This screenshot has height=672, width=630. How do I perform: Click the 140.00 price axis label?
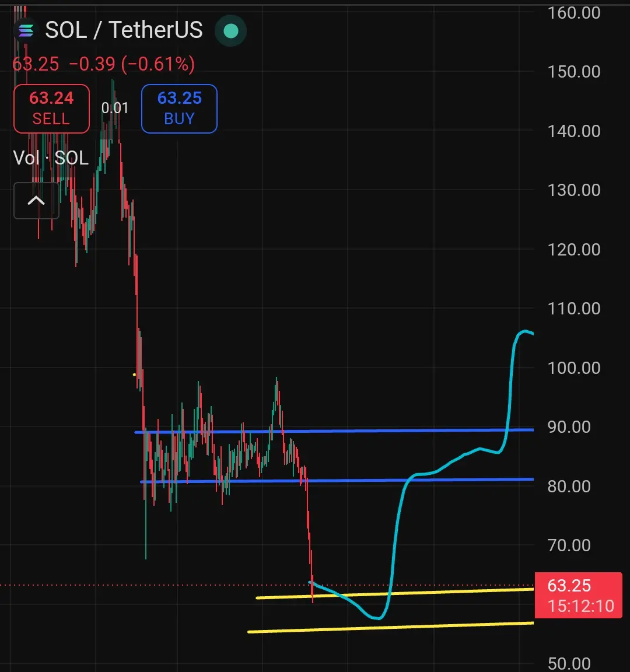[574, 131]
